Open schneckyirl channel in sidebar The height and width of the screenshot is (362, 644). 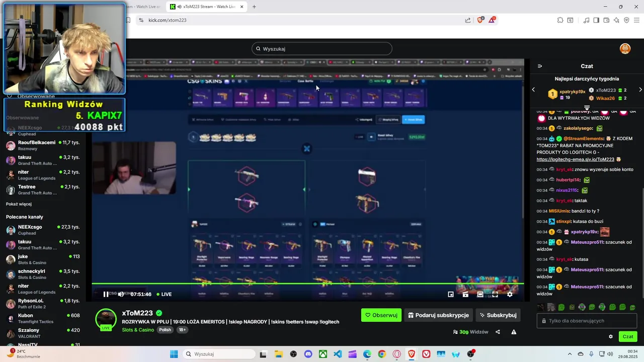(x=43, y=274)
